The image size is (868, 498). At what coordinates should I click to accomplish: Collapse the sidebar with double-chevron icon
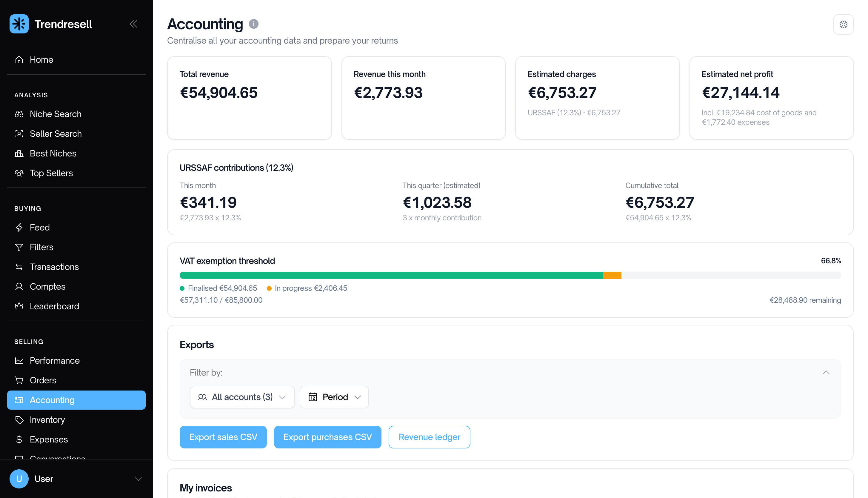[133, 24]
